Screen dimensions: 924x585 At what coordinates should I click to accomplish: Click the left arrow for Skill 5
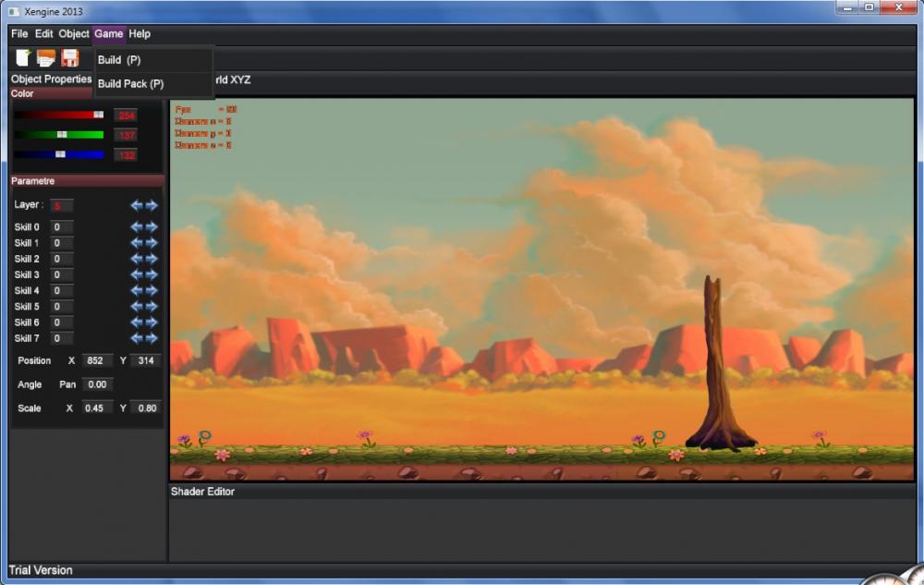pos(137,306)
